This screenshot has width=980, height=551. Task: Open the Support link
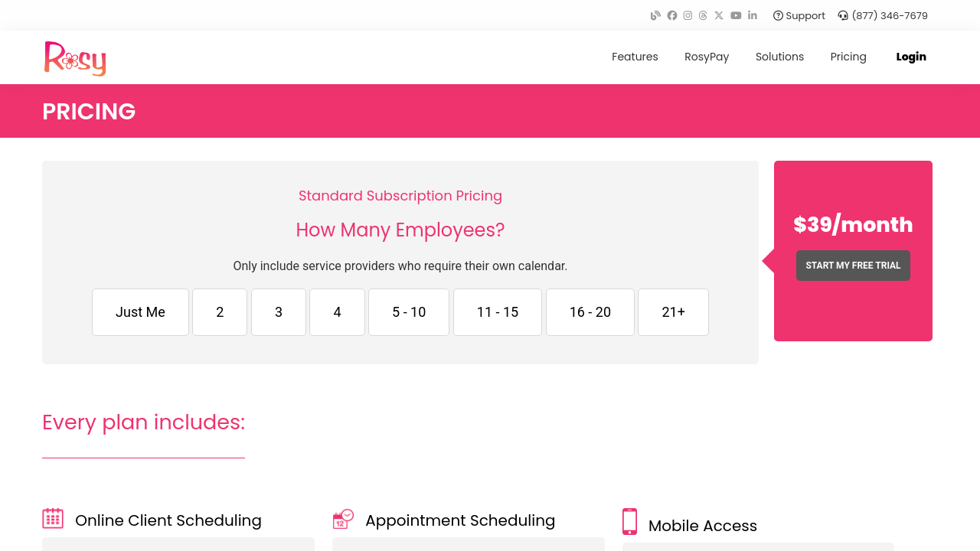click(x=799, y=15)
